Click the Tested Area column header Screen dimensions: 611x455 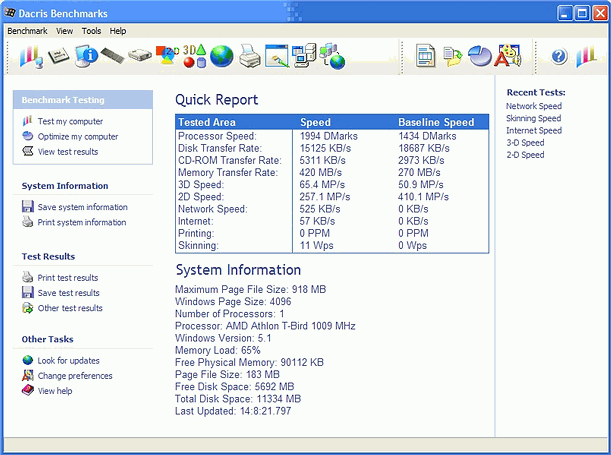point(207,122)
